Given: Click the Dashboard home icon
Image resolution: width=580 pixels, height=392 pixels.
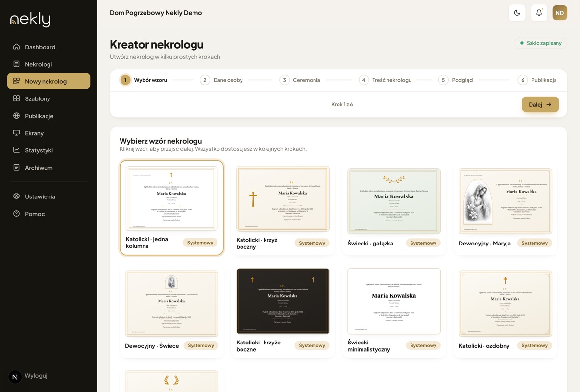Looking at the screenshot, I should click(16, 47).
